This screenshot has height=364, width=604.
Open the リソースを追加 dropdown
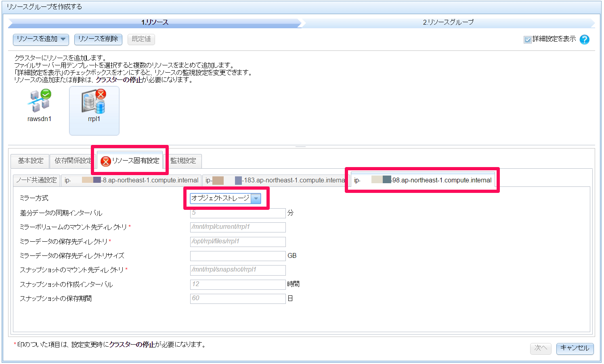click(x=40, y=39)
